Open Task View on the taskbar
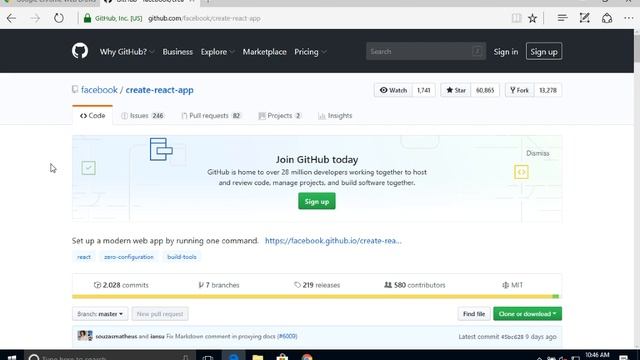Image resolution: width=640 pixels, height=360 pixels. tap(208, 358)
